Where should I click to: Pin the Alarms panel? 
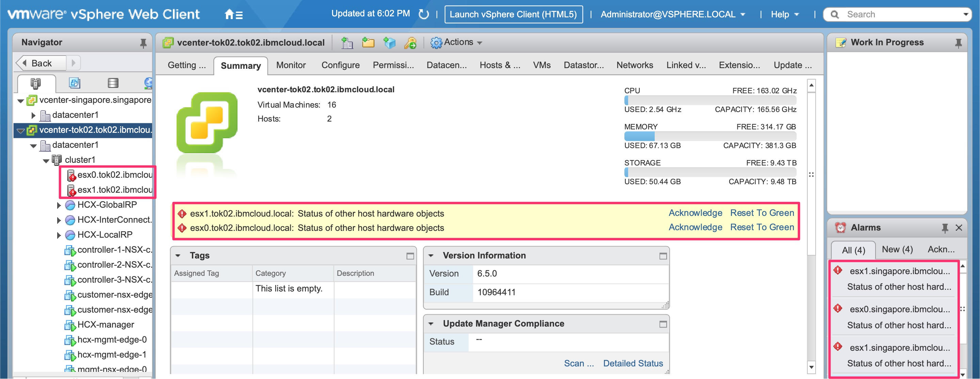[x=945, y=227]
